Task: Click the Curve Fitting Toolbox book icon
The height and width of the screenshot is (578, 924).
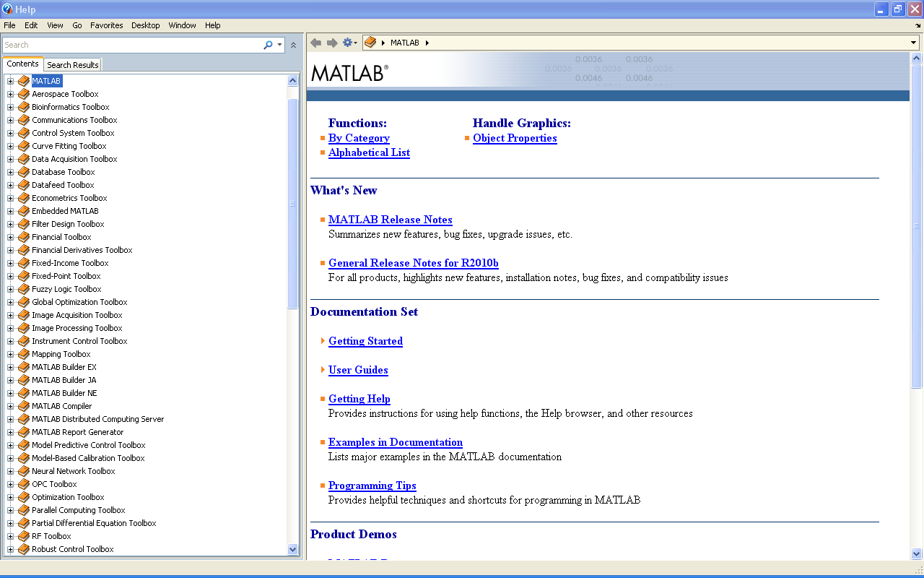Action: click(24, 146)
